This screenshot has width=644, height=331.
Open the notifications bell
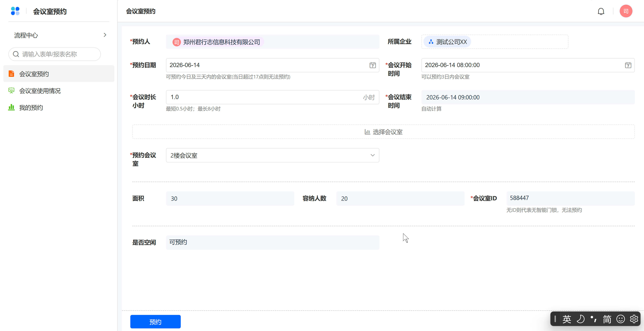(x=601, y=11)
